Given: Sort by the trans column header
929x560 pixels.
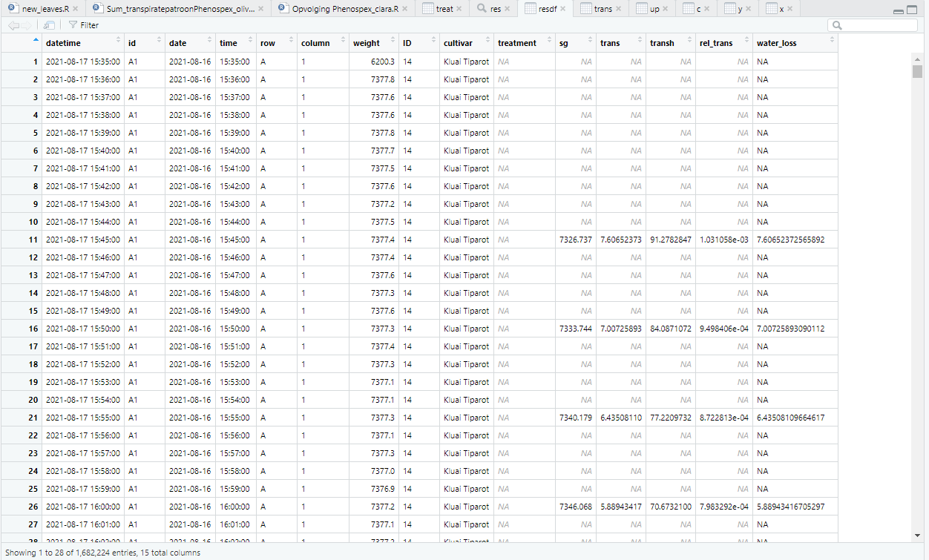Looking at the screenshot, I should [621, 43].
